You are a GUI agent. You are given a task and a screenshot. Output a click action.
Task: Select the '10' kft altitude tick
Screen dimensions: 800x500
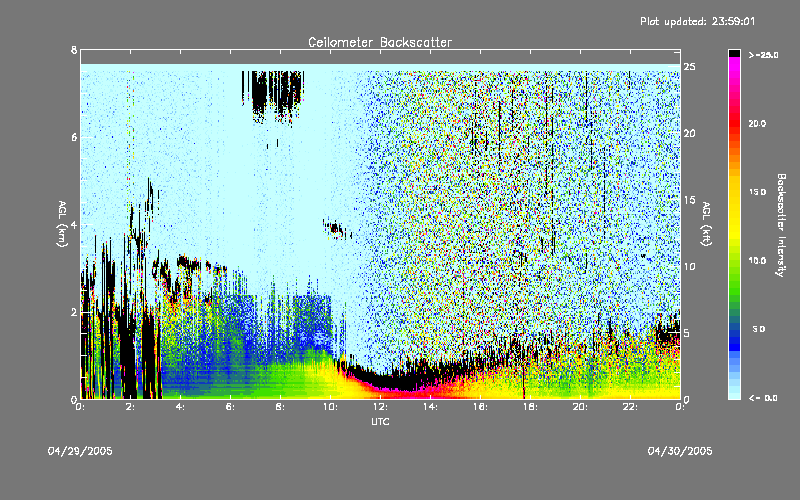[x=689, y=266]
